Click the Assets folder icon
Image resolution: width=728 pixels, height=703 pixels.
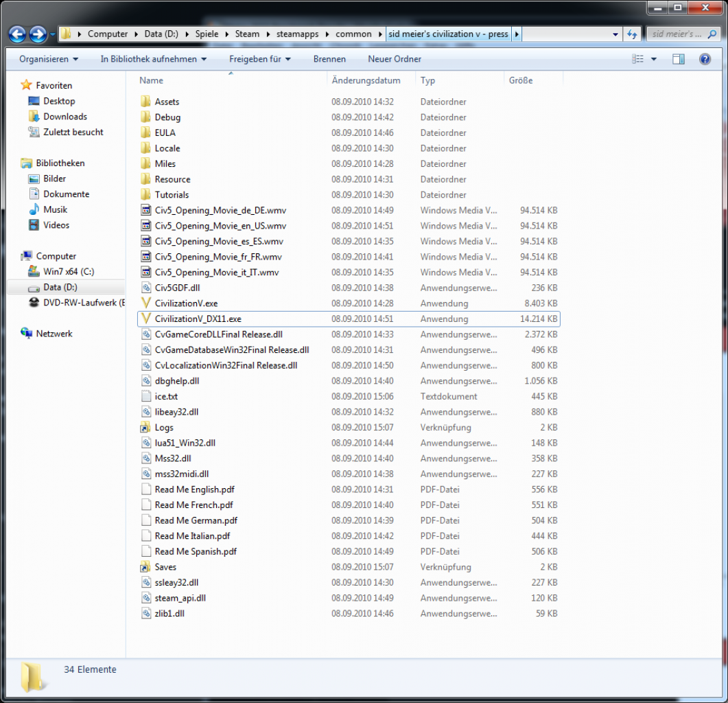145,102
